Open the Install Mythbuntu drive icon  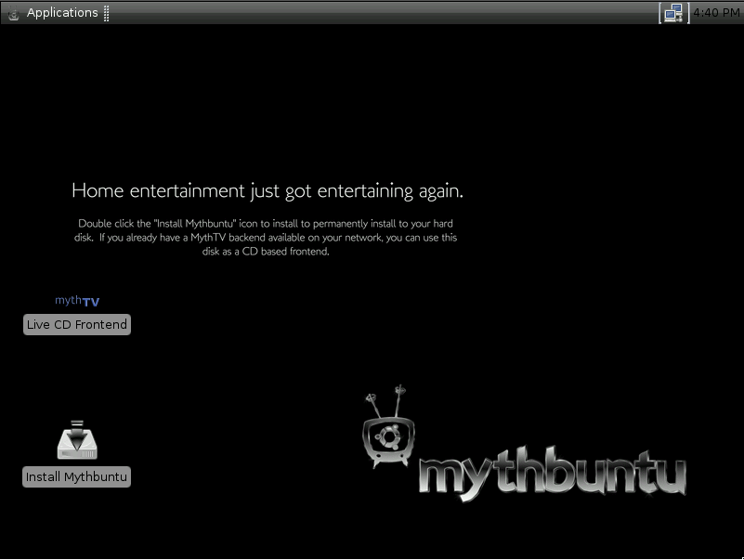(76, 441)
